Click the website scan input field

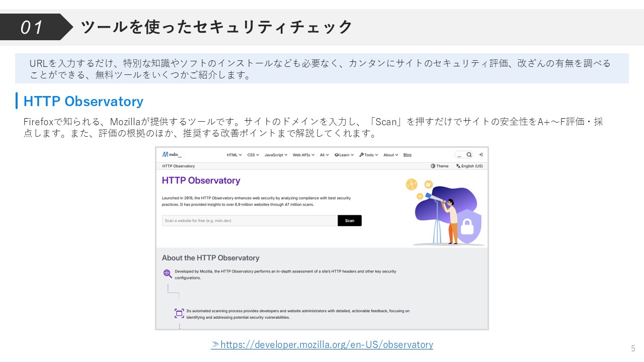click(249, 221)
